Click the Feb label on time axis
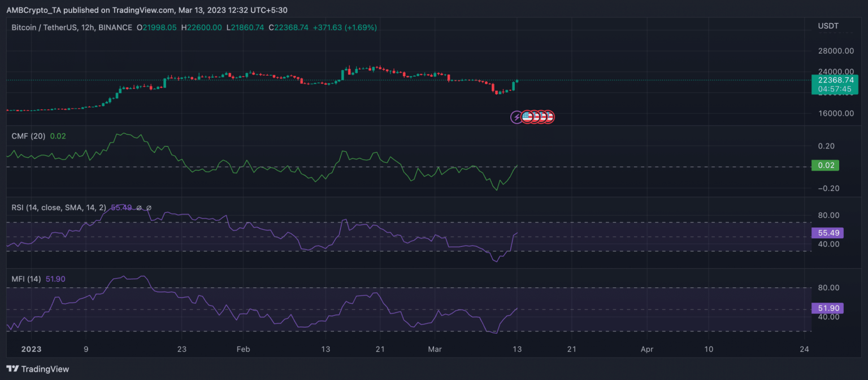This screenshot has width=868, height=380. tap(242, 350)
